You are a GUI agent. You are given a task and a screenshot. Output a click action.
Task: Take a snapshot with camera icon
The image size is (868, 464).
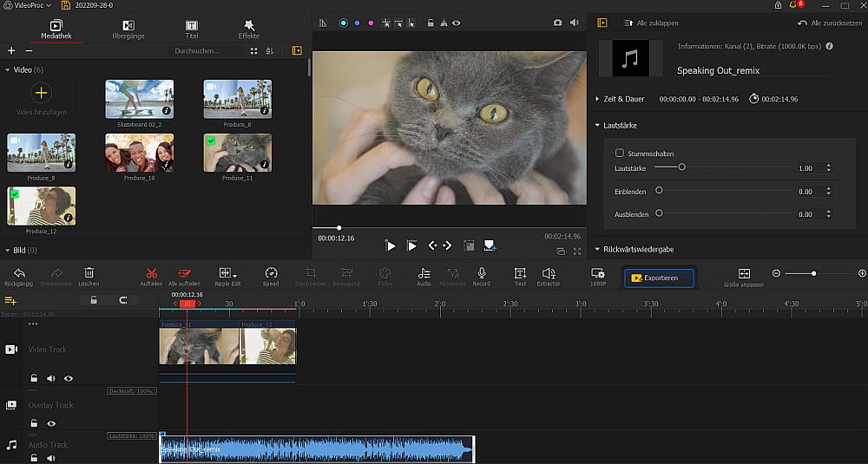pos(557,23)
